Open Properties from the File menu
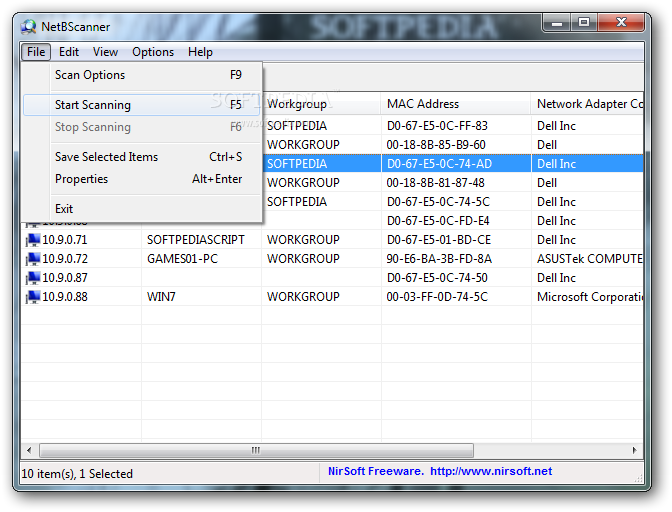 pos(141,179)
